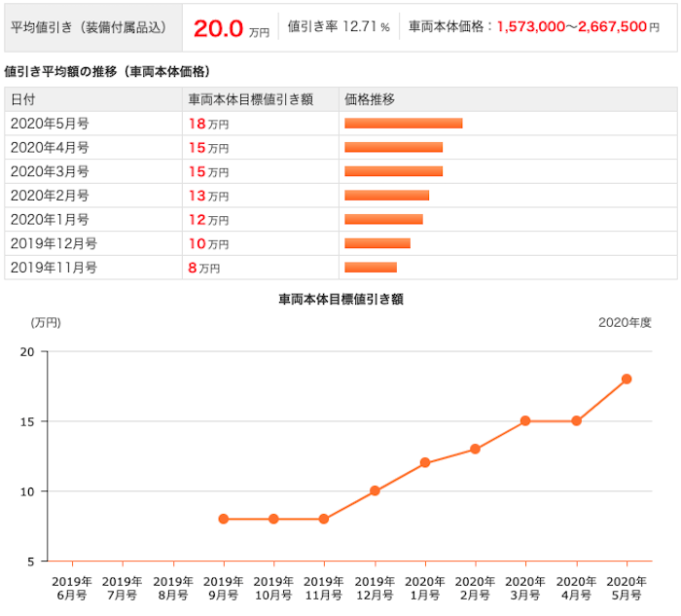The height and width of the screenshot is (616, 681).
Task: Select the 2020年2月号 price trend bar
Action: click(x=387, y=196)
